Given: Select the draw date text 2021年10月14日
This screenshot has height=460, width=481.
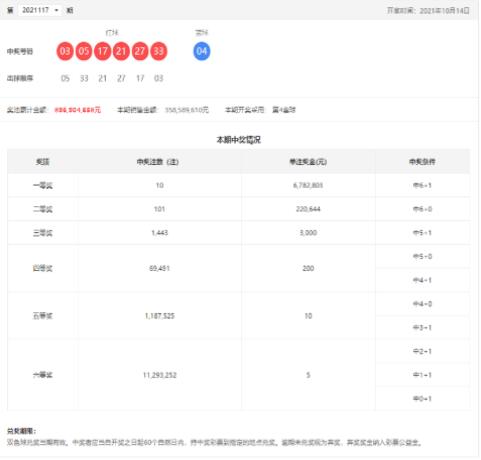Looking at the screenshot, I should click(x=444, y=11).
